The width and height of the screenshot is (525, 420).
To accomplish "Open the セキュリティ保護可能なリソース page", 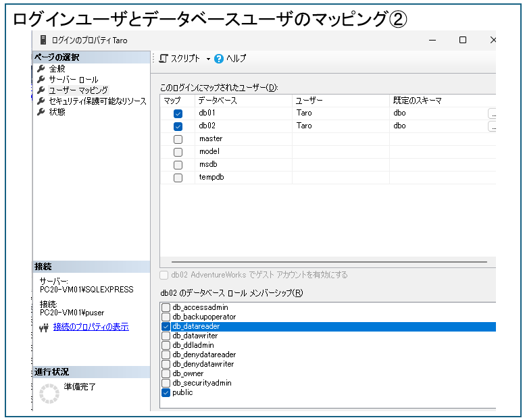I will [x=98, y=101].
